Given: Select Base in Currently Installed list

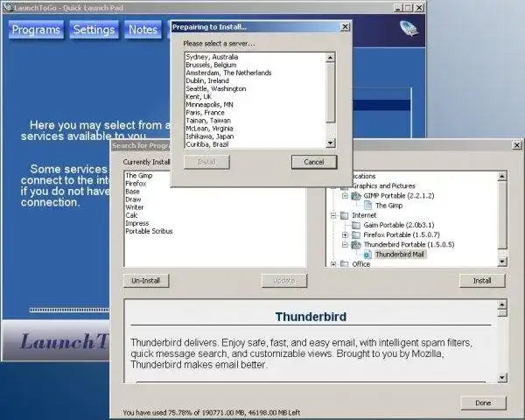Looking at the screenshot, I should [133, 192].
